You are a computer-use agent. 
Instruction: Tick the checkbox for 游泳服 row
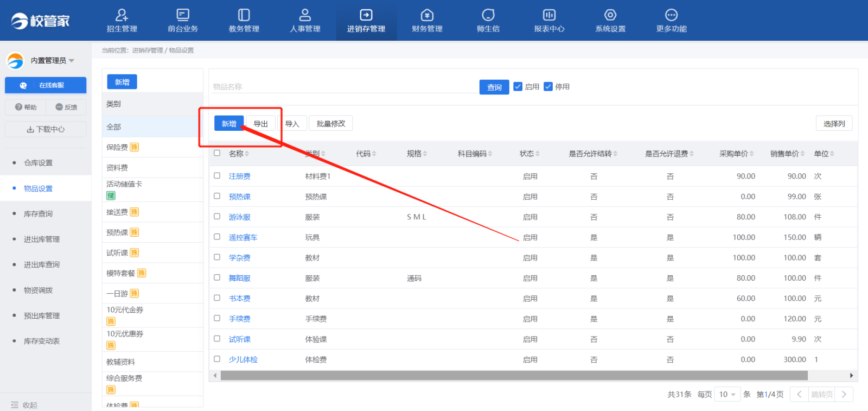tap(217, 216)
